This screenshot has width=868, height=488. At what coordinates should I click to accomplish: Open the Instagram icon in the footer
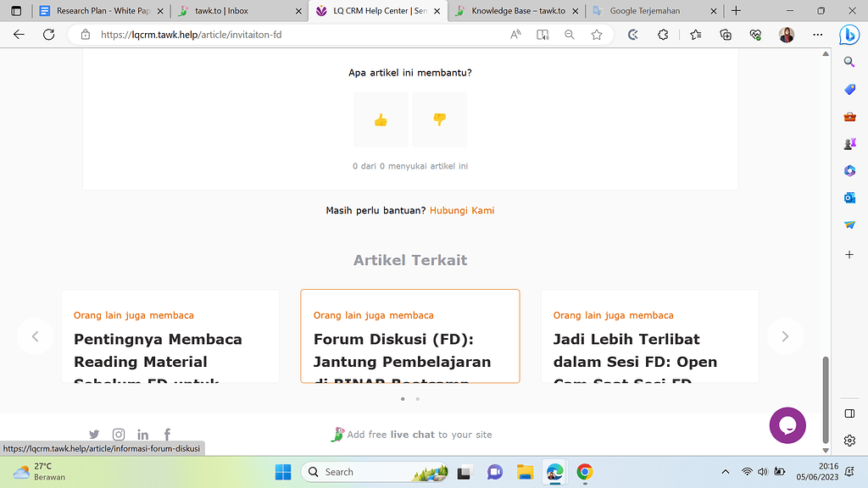click(119, 434)
